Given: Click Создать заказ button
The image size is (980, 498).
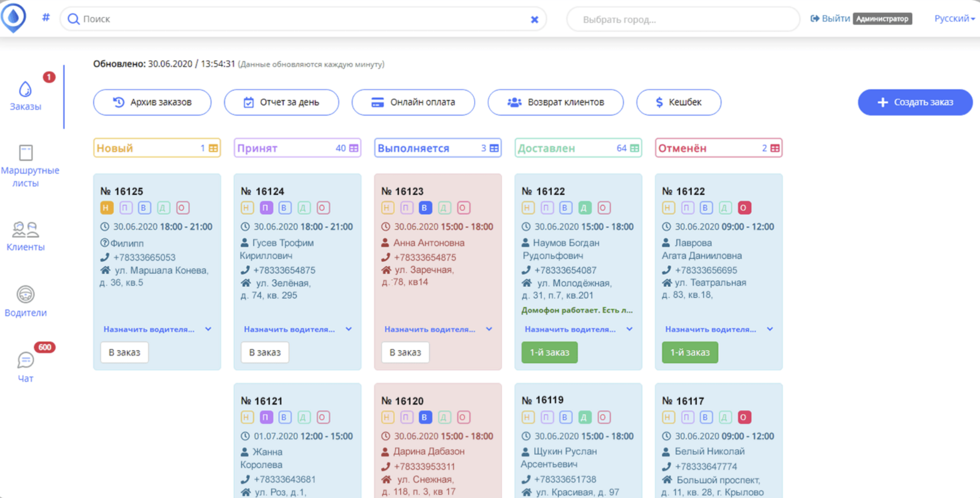Looking at the screenshot, I should (x=915, y=102).
